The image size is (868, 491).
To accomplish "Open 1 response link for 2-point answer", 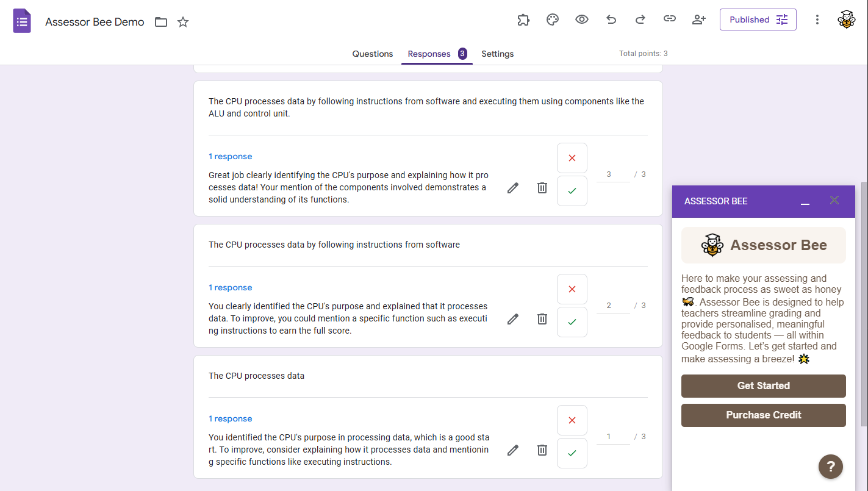I will (231, 288).
